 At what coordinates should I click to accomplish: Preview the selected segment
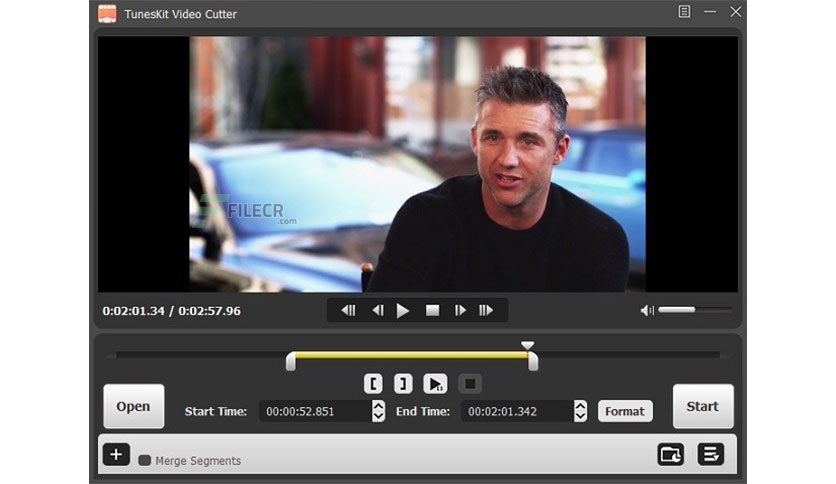(435, 384)
